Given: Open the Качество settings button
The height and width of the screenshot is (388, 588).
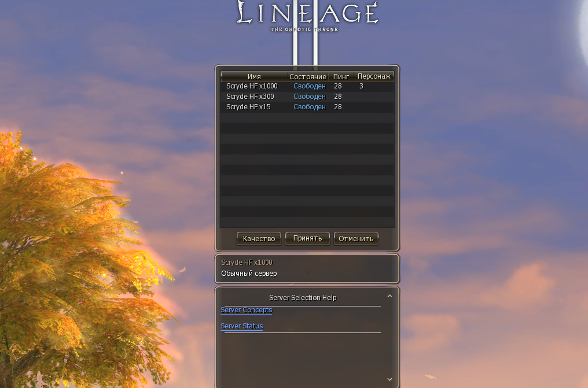Looking at the screenshot, I should (x=259, y=239).
